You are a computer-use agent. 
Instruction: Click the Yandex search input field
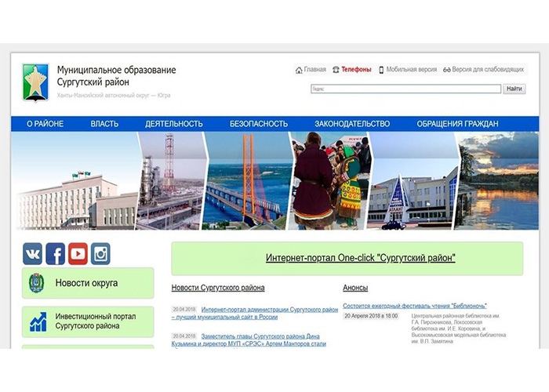pyautogui.click(x=405, y=89)
